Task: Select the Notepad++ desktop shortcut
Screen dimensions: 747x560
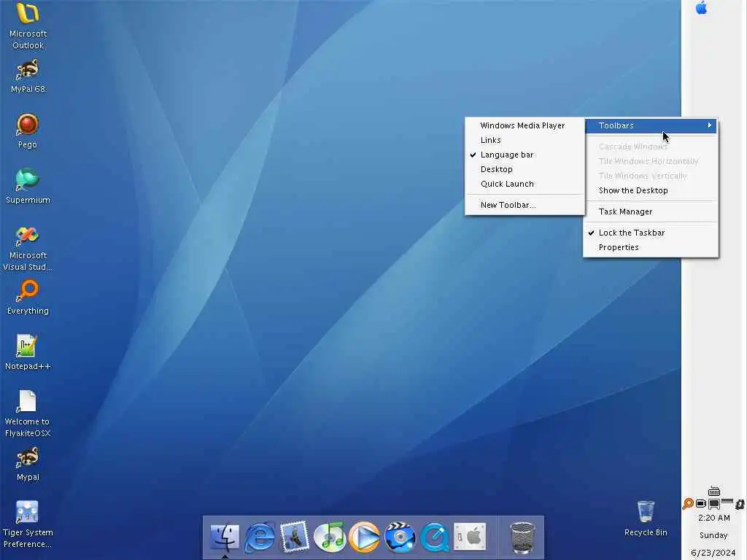Action: click(28, 353)
